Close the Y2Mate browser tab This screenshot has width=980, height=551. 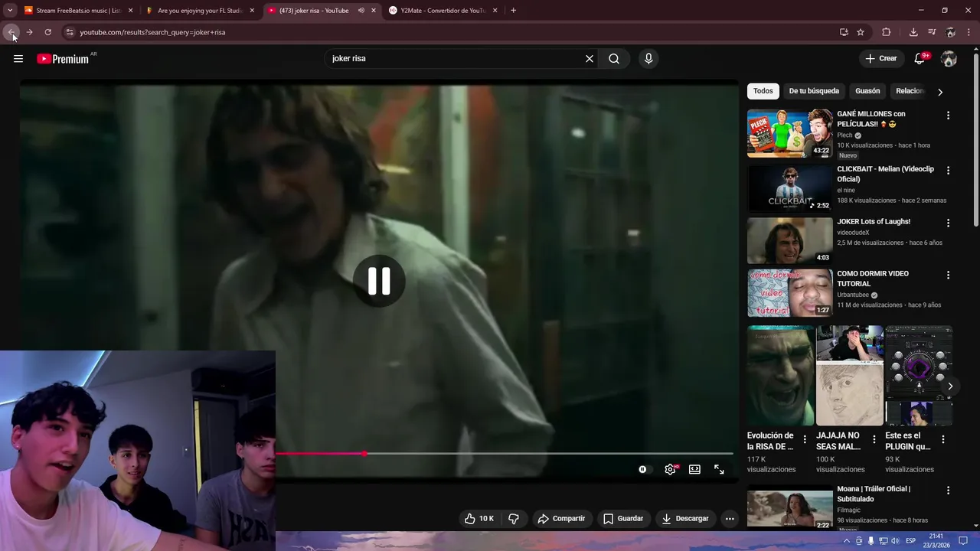pos(495,11)
